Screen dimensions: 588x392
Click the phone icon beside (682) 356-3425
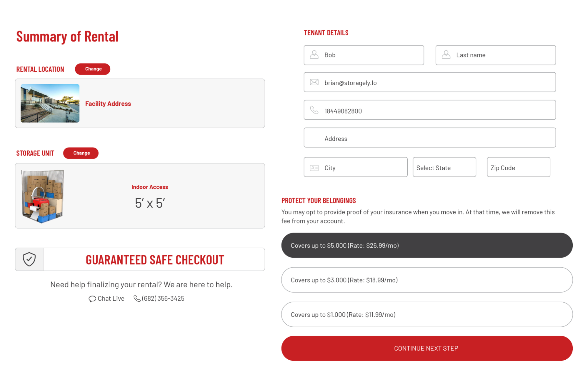click(x=137, y=298)
